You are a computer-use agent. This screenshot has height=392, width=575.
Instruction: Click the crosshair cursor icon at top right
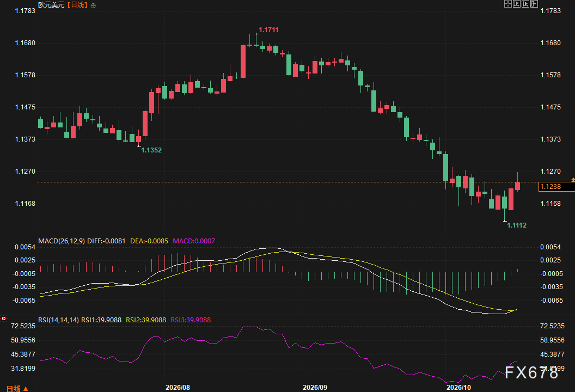[x=508, y=4]
